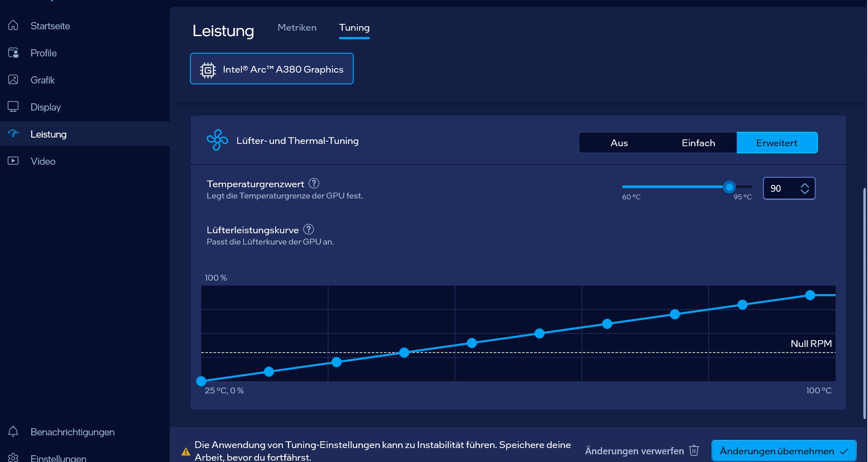Click the fan curve point at 25 °C, 0 %
Screen dimensions: 868x462
tap(201, 381)
